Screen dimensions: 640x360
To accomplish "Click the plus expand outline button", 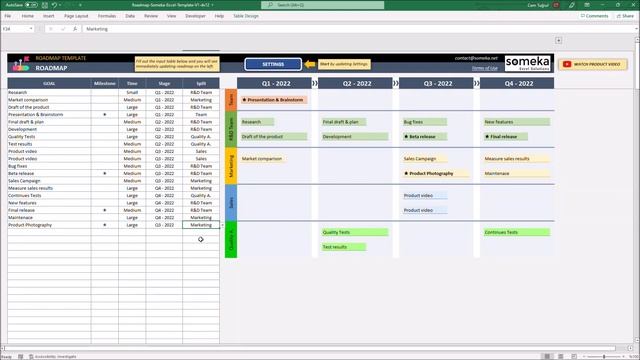I will click(x=558, y=40).
